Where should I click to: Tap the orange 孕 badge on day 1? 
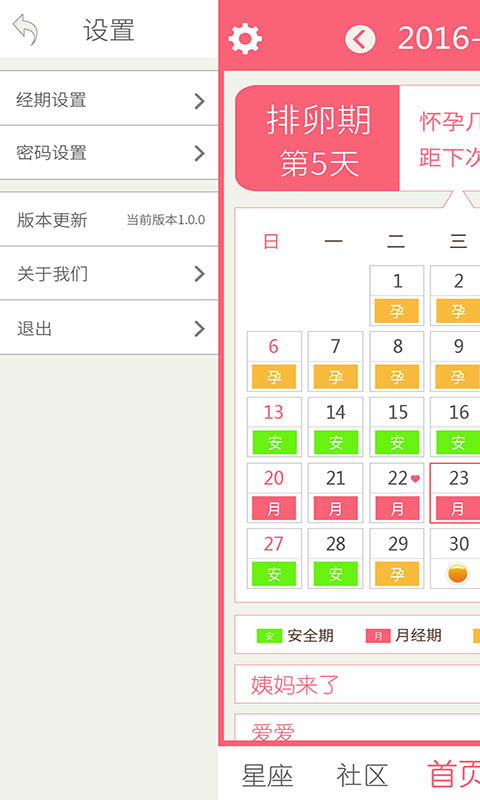point(397,311)
